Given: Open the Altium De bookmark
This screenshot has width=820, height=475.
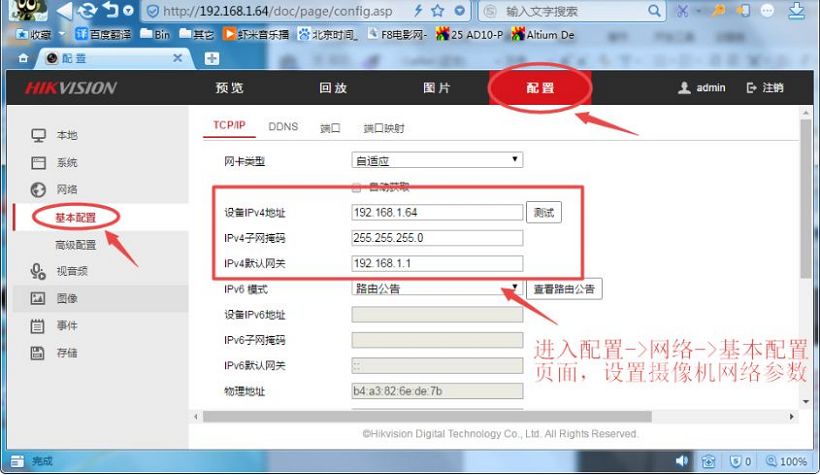Looking at the screenshot, I should coord(543,35).
